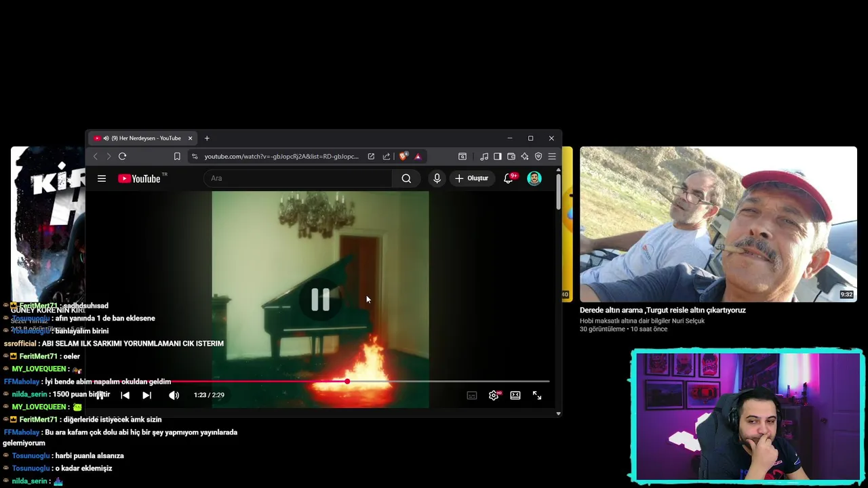View site information icon in address bar
The width and height of the screenshot is (868, 488).
195,157
